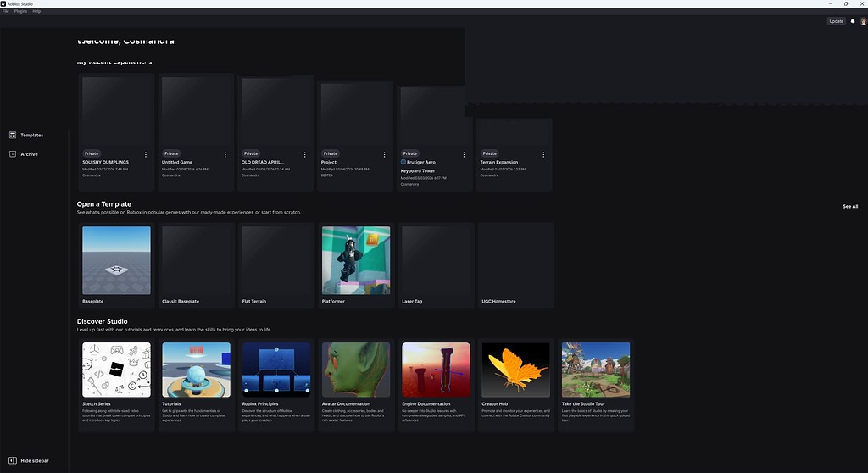Image resolution: width=868 pixels, height=473 pixels.
Task: Click the Discover Studio heading
Action: 102,321
